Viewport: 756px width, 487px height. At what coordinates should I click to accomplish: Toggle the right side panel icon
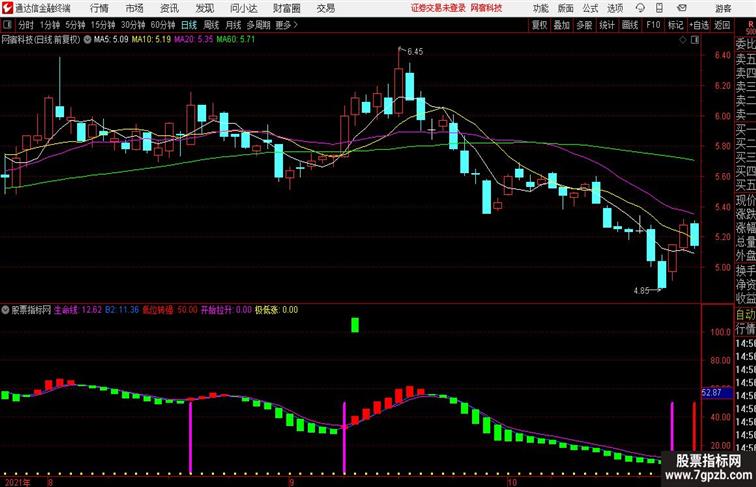pyautogui.click(x=695, y=40)
